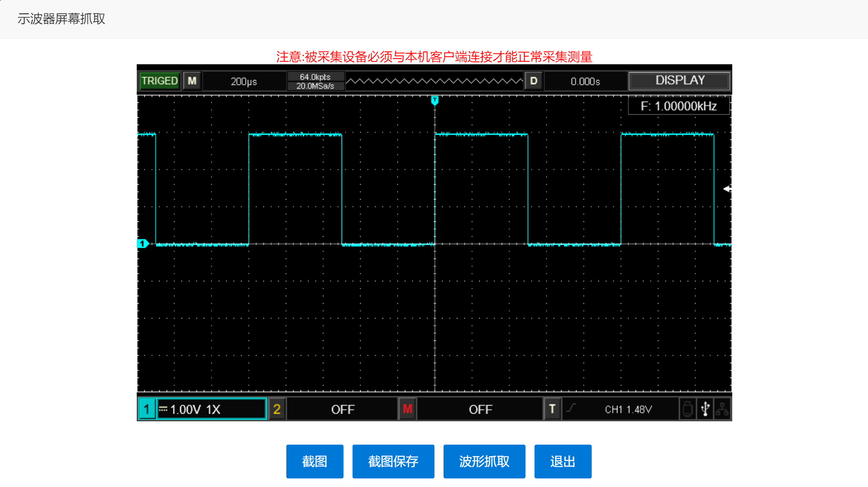Click the rising edge trigger slope icon

click(x=571, y=408)
